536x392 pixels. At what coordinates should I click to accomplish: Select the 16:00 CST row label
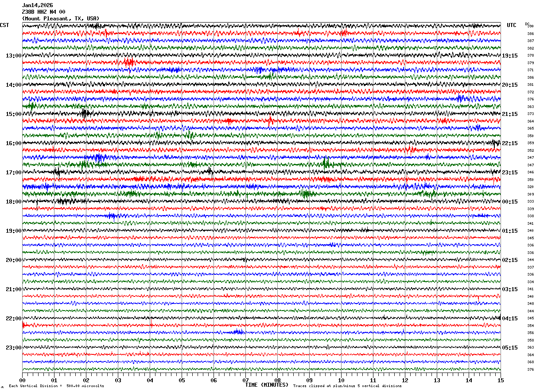coord(13,143)
